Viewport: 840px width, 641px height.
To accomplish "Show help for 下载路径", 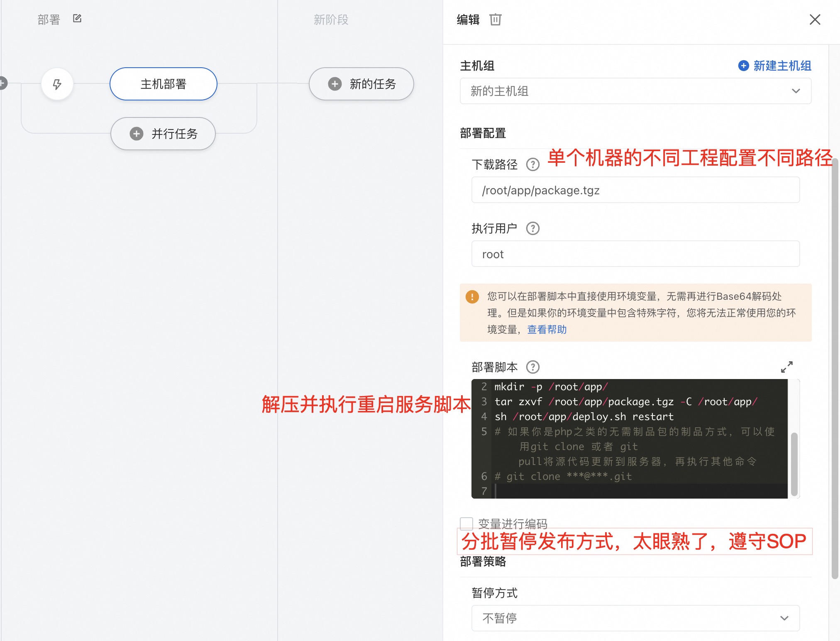I will [x=533, y=165].
